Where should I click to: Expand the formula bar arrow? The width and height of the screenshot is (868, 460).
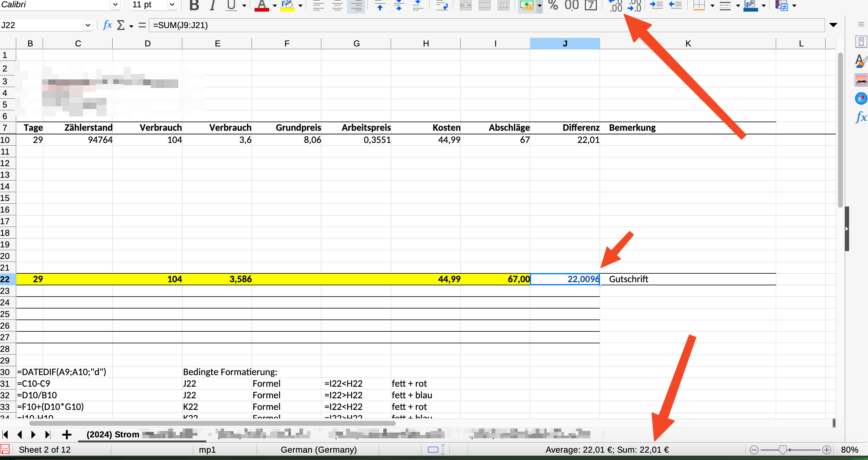point(833,25)
